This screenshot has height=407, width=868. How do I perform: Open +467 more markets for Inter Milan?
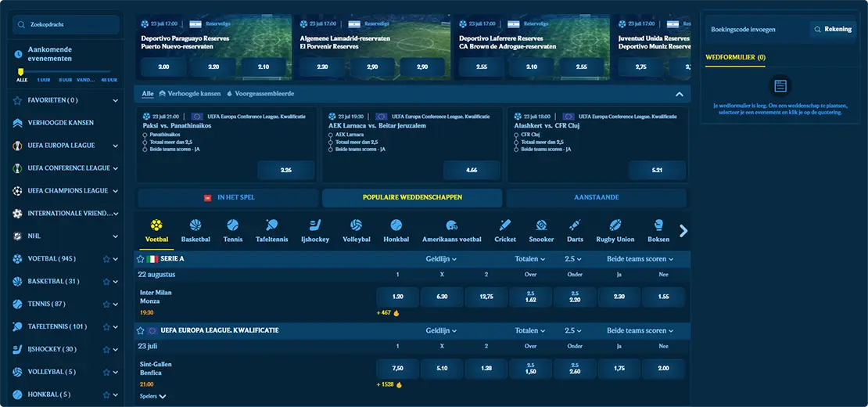click(x=388, y=313)
